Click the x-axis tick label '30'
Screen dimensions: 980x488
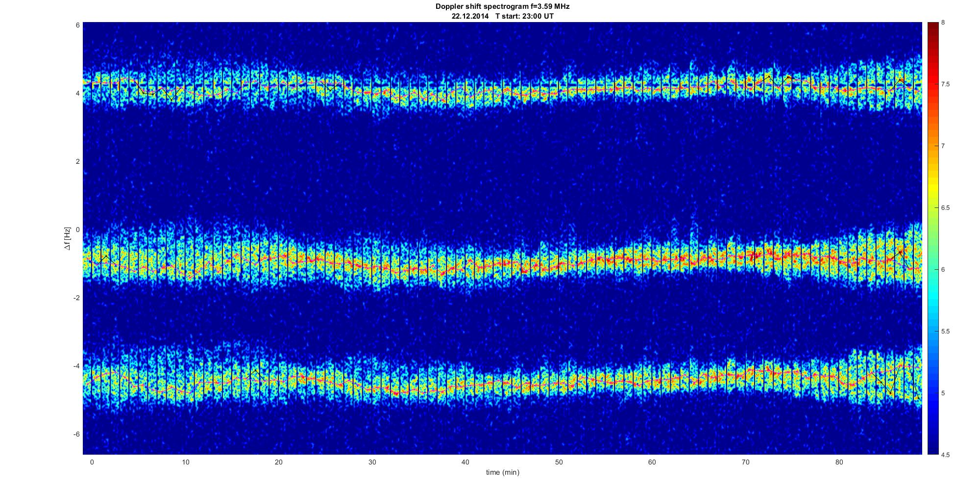372,462
